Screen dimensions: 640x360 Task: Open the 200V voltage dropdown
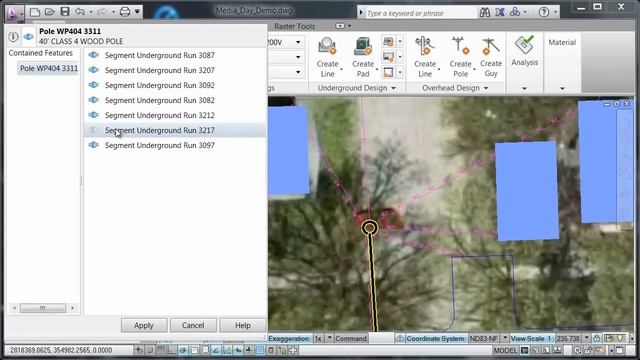click(298, 42)
